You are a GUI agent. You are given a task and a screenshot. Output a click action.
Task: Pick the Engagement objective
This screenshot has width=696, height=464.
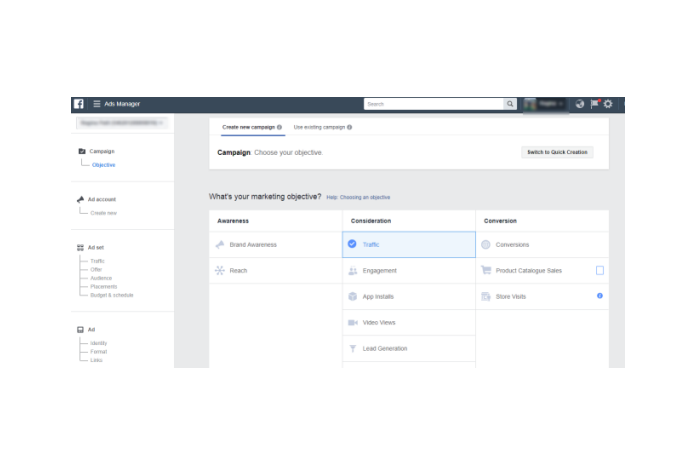(379, 271)
